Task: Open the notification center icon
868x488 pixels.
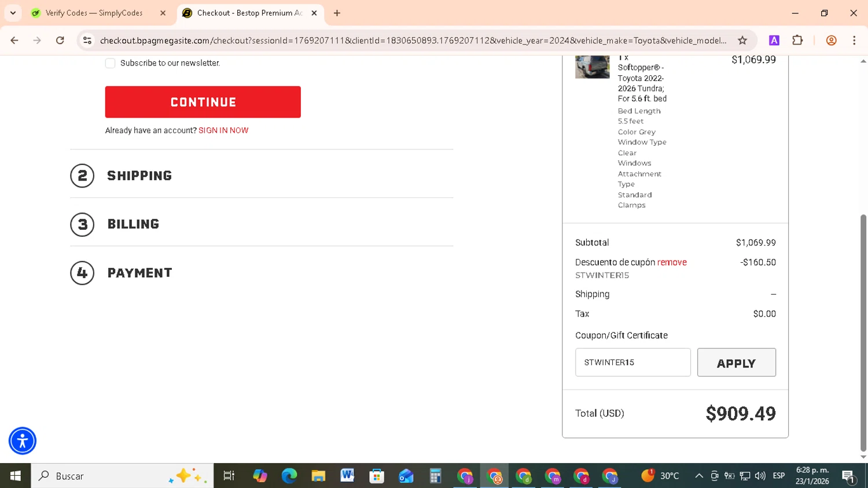Action: tap(849, 476)
